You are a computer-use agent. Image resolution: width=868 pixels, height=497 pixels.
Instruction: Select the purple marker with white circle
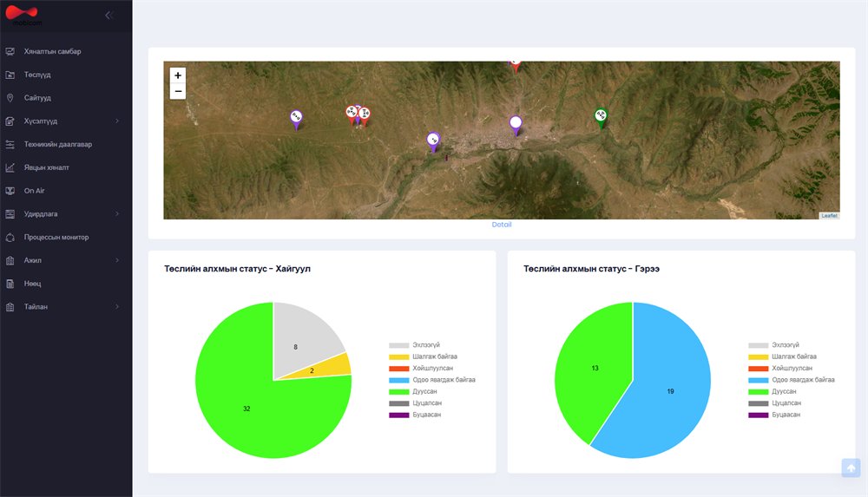click(x=516, y=126)
